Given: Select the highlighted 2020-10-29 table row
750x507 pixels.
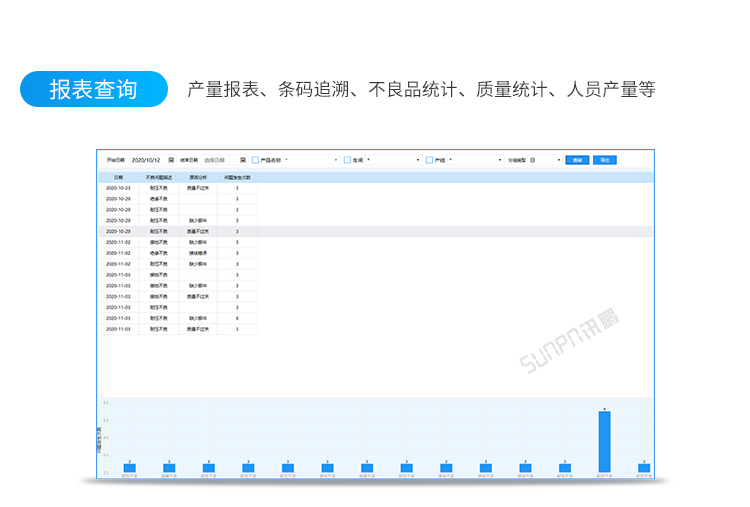Looking at the screenshot, I should click(x=375, y=231).
